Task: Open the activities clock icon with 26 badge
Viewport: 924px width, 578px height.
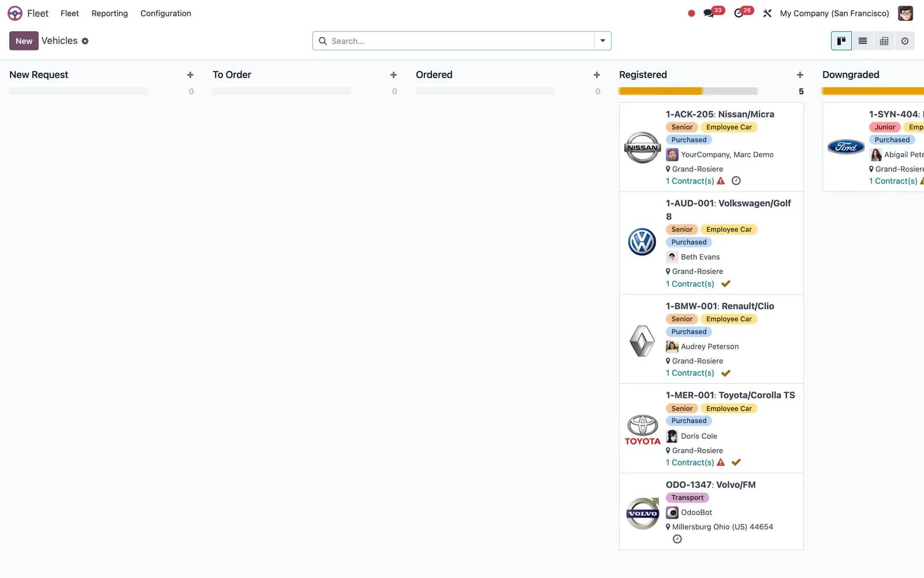Action: 739,13
